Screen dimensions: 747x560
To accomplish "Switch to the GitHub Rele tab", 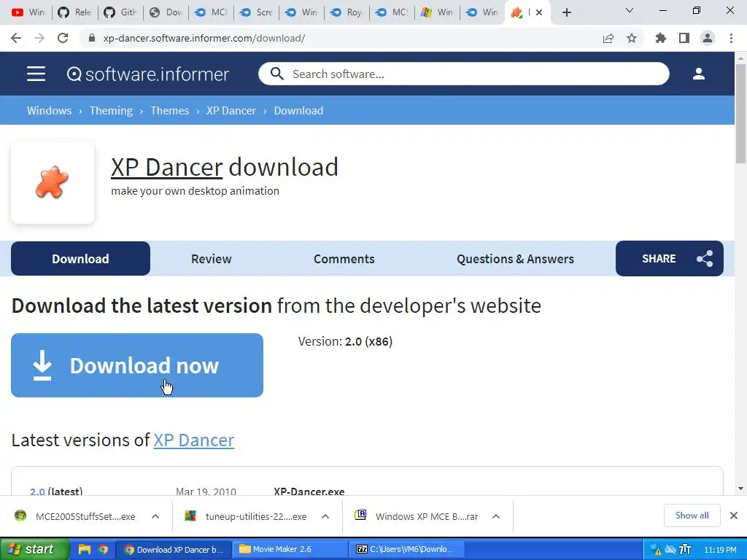I will point(75,12).
